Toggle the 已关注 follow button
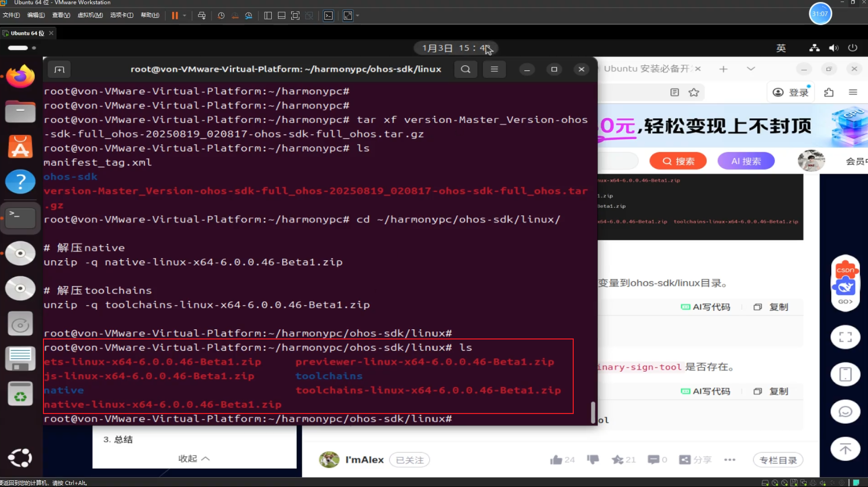This screenshot has width=868, height=487. [410, 460]
